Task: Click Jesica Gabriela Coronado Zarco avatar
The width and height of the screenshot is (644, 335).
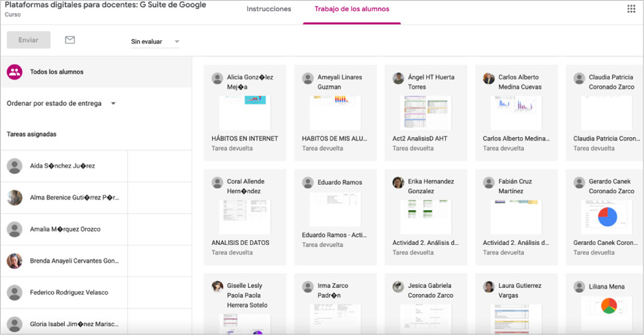Action: [x=398, y=287]
